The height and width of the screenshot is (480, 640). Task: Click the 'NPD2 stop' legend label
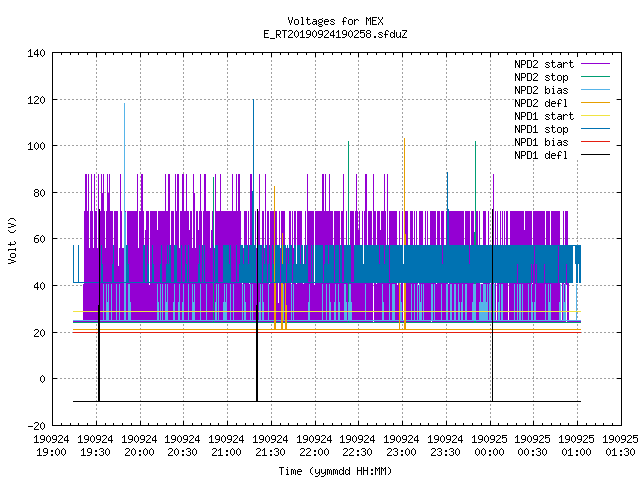(x=541, y=77)
